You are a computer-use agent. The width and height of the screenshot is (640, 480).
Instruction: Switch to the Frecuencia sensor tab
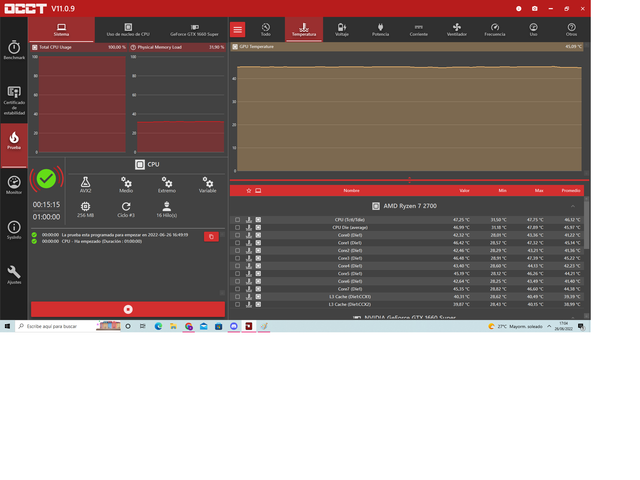[495, 29]
